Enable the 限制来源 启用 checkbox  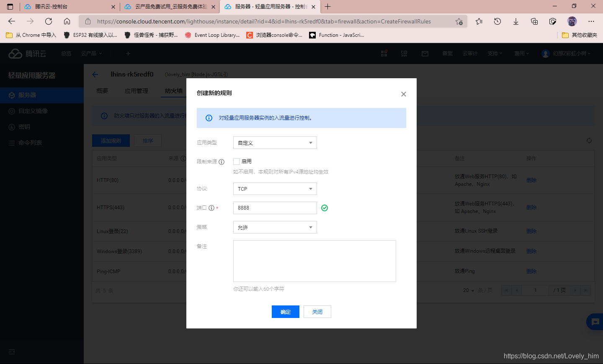click(x=237, y=161)
